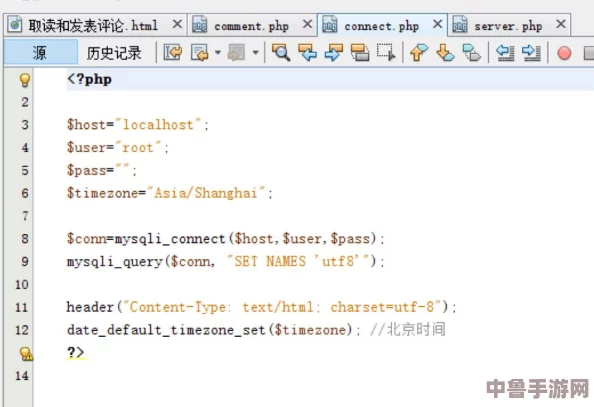Open the 历史记录 history view
This screenshot has width=594, height=407.
tap(114, 53)
